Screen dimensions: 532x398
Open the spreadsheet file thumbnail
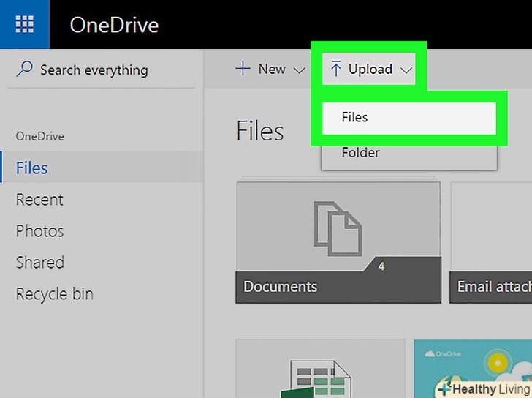coord(320,369)
